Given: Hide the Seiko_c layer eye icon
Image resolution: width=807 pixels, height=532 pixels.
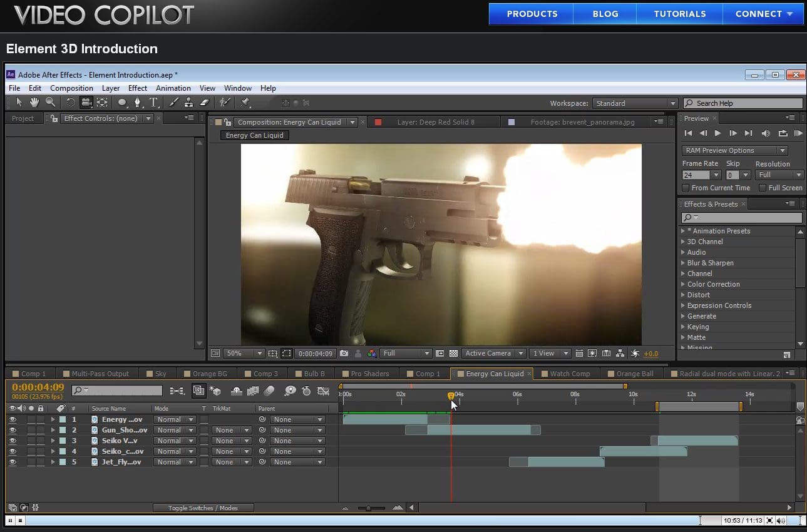Looking at the screenshot, I should pyautogui.click(x=13, y=451).
